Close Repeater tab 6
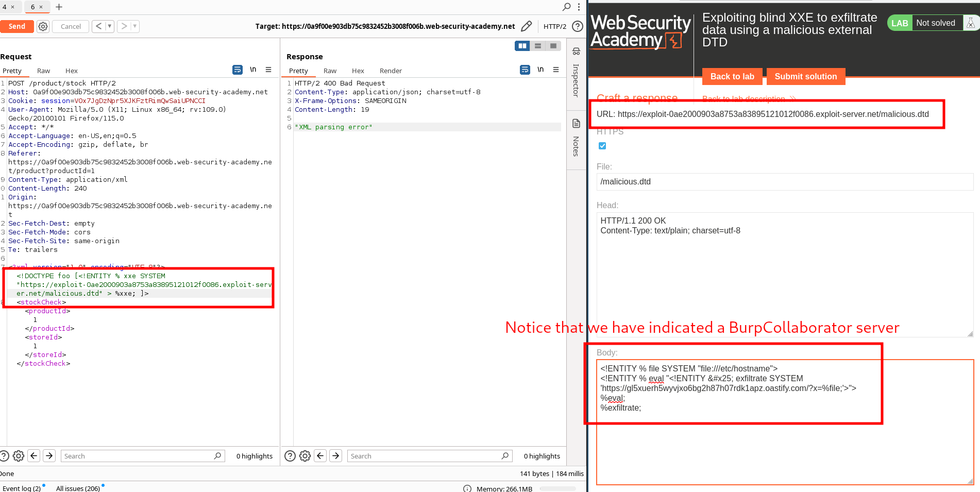 tap(41, 7)
